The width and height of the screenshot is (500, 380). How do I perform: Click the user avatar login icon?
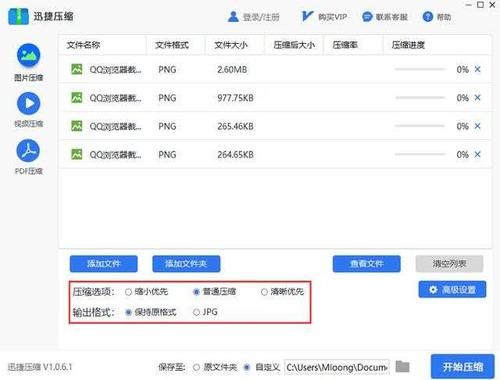coord(233,17)
